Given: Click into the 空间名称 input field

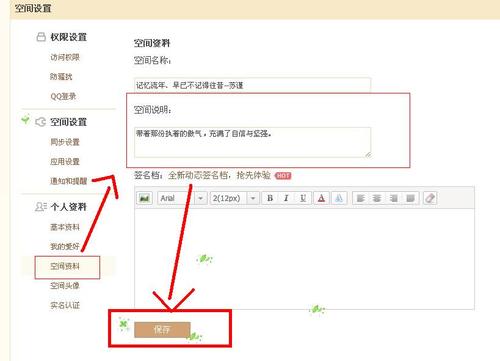Looking at the screenshot, I should point(253,85).
